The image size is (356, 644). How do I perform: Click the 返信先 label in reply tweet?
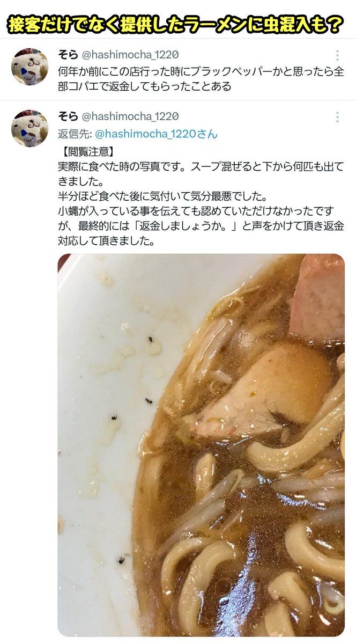(75, 134)
